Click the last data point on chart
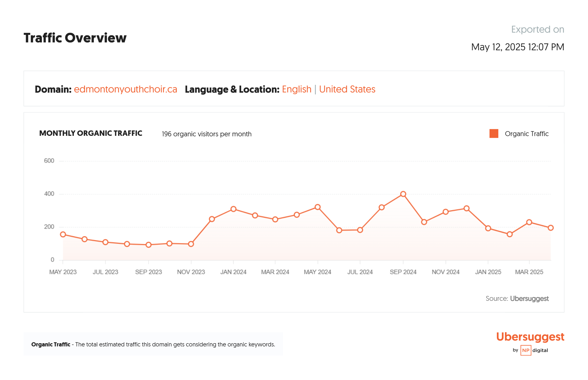Viewport: 588px width, 380px height. point(551,228)
